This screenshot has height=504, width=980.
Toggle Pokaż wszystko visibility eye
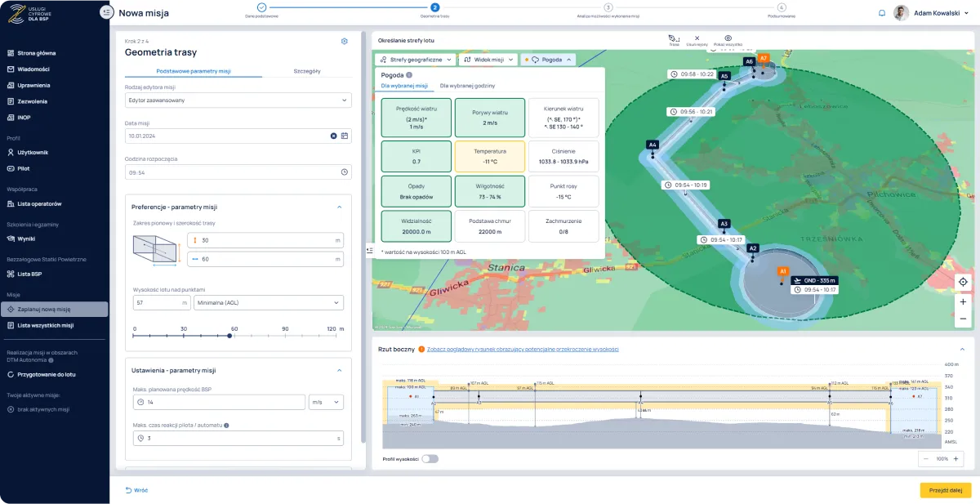(728, 38)
